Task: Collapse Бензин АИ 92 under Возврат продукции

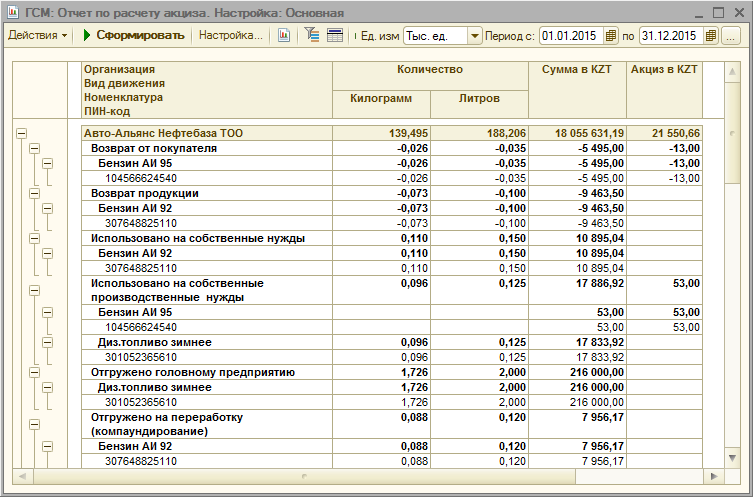Action: click(x=47, y=208)
